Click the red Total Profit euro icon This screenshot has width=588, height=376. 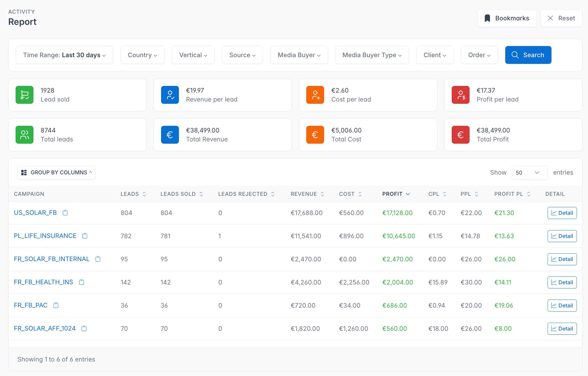(x=461, y=135)
